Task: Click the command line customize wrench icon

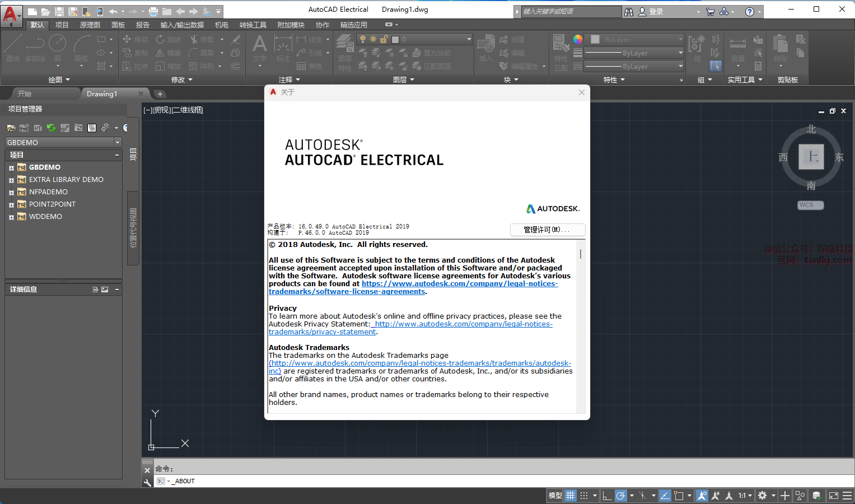Action: coord(147,482)
